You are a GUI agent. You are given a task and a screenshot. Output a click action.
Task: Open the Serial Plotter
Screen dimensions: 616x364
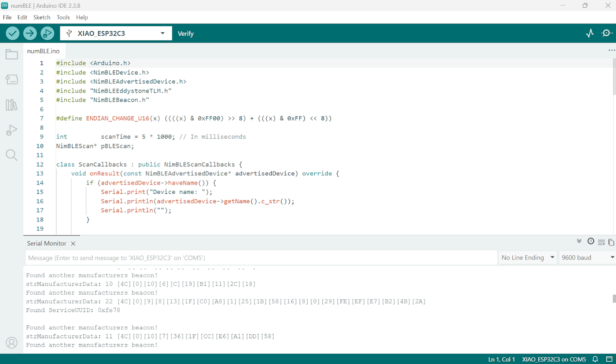(590, 34)
